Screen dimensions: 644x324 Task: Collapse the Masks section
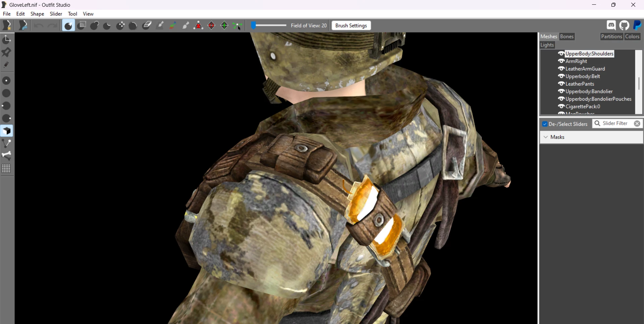(546, 137)
